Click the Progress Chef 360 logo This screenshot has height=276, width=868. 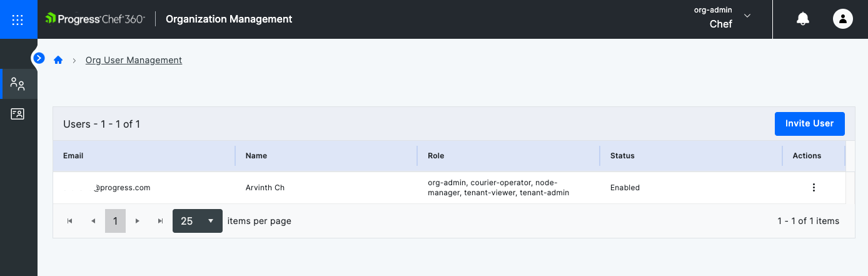pos(95,19)
